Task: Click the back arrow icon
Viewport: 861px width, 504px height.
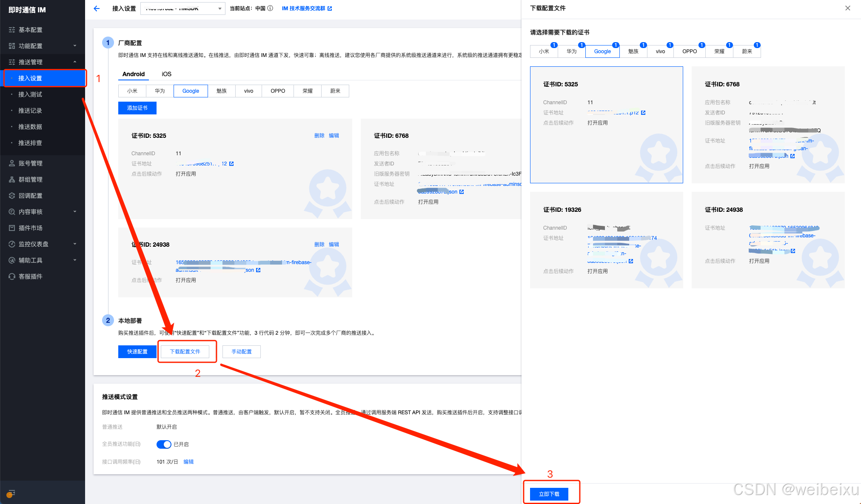Action: pyautogui.click(x=97, y=9)
